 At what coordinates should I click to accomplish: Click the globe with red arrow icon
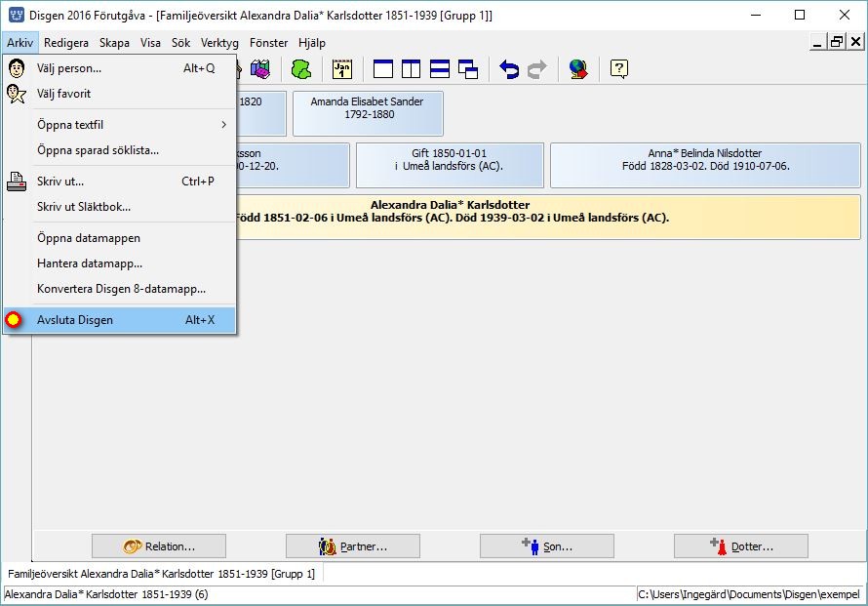coord(578,69)
